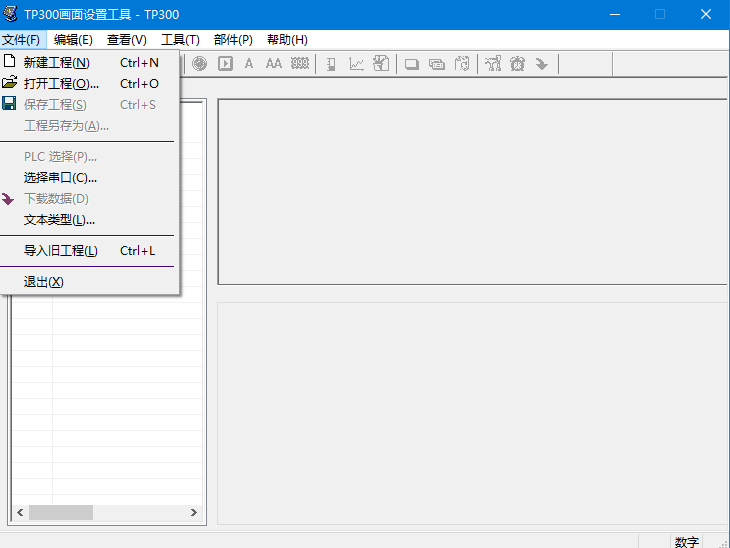Expand the 部件(P) menu
This screenshot has height=548, width=730.
pyautogui.click(x=233, y=40)
